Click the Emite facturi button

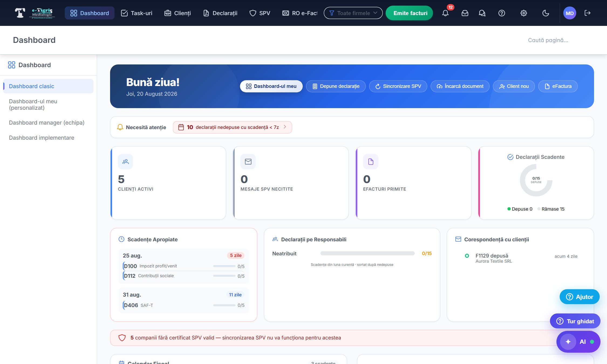[x=410, y=13]
